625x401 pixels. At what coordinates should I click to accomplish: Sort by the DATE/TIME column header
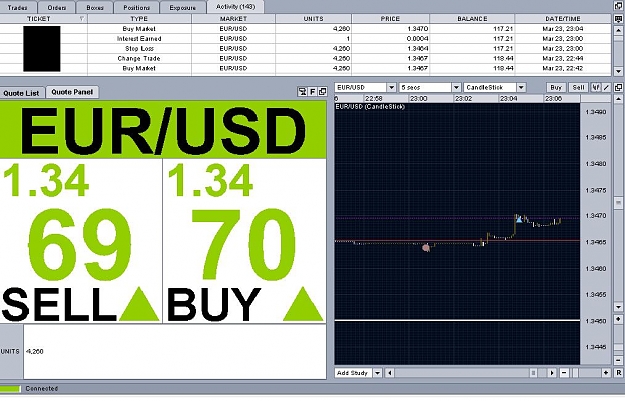pyautogui.click(x=562, y=19)
